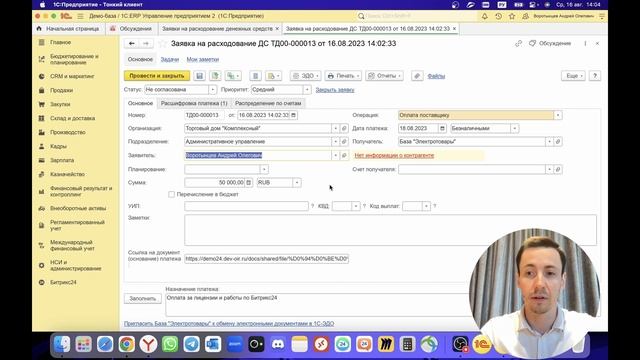Open the Печать print menu
This screenshot has height=360, width=640.
point(343,76)
